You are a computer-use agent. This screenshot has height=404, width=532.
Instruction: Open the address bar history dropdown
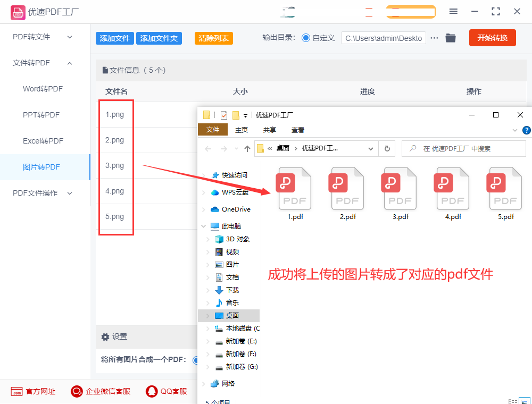[370, 148]
